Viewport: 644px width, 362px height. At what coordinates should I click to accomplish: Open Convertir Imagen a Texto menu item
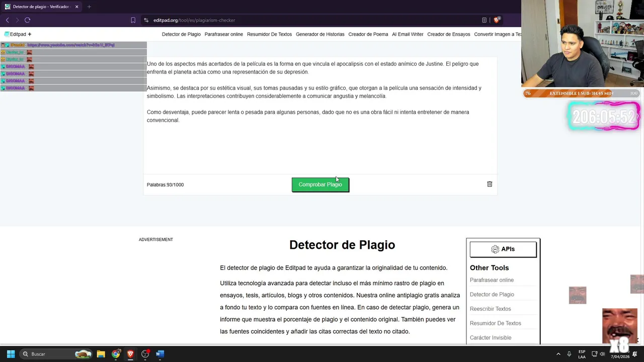(x=498, y=34)
